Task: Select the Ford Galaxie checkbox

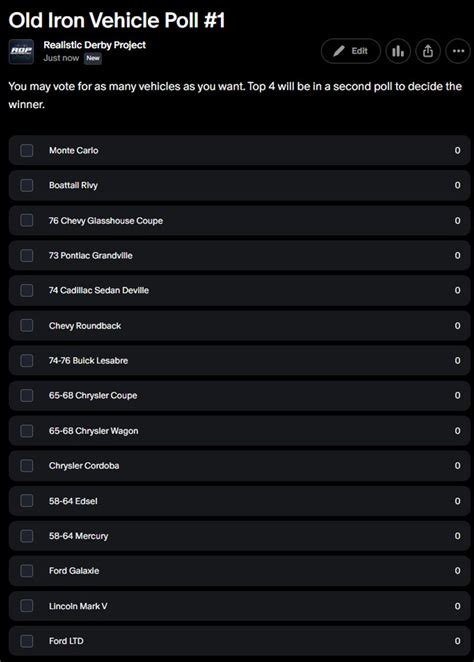Action: 27,571
